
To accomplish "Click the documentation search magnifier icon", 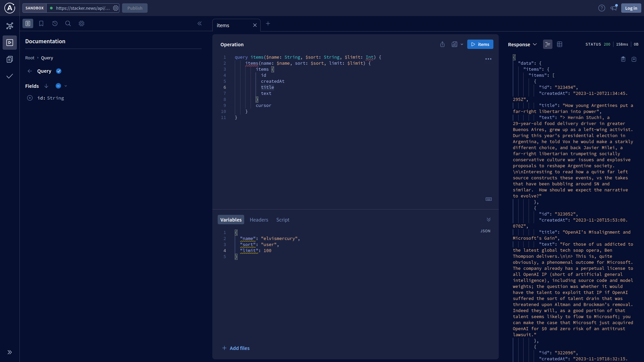I will 68,23.
